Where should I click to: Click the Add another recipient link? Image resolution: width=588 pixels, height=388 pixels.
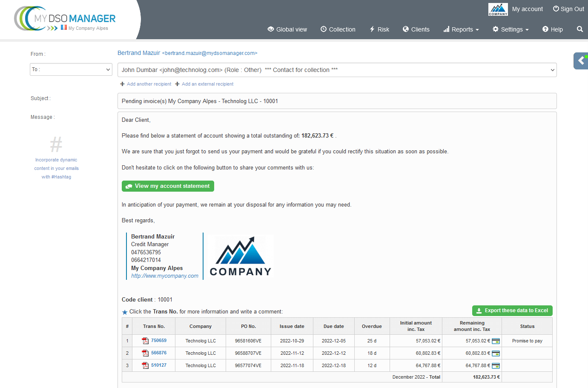pos(149,84)
